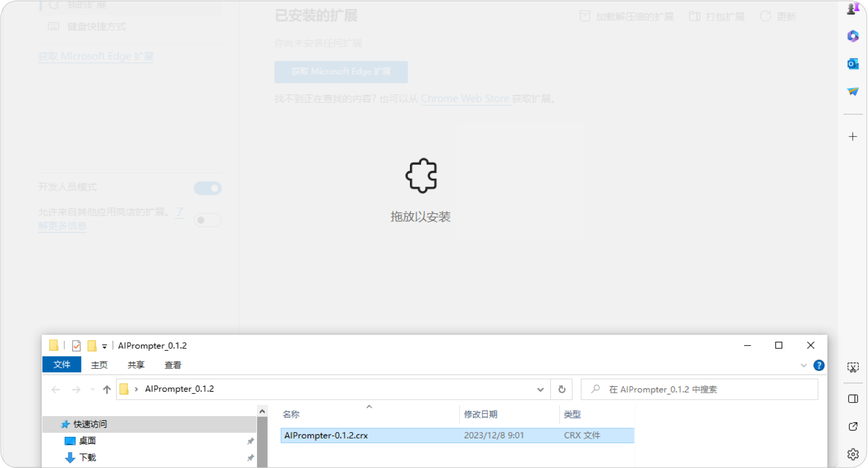Image resolution: width=868 pixels, height=468 pixels.
Task: Click the plus icon to customize sidebar
Action: pyautogui.click(x=852, y=137)
